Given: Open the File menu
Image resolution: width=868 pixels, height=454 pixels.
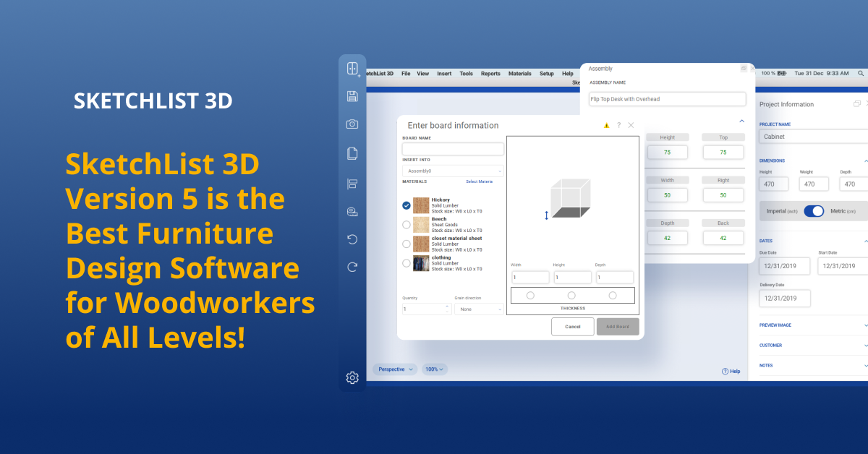Looking at the screenshot, I should click(x=406, y=74).
